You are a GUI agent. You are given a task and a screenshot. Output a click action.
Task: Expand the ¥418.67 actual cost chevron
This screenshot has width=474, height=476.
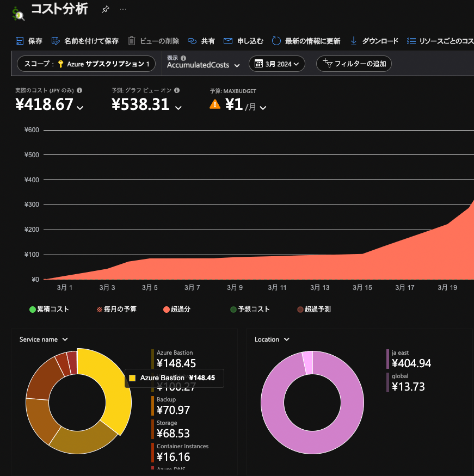80,108
